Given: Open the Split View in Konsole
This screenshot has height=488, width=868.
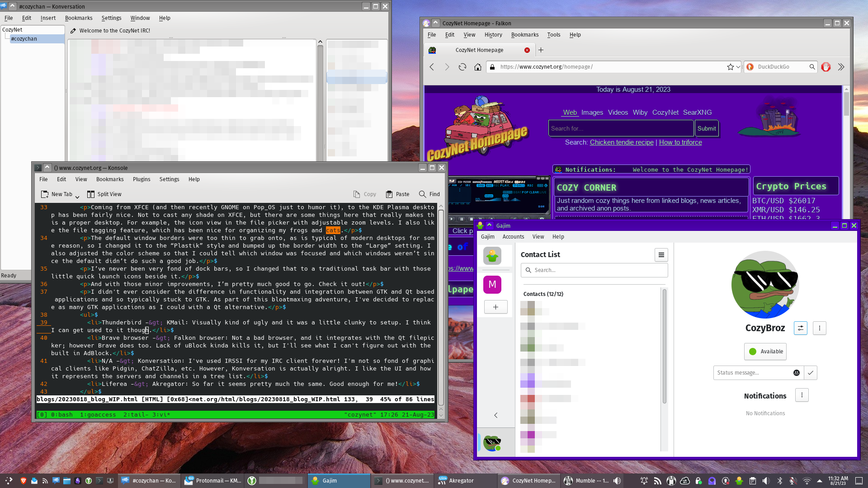Looking at the screenshot, I should 104,194.
